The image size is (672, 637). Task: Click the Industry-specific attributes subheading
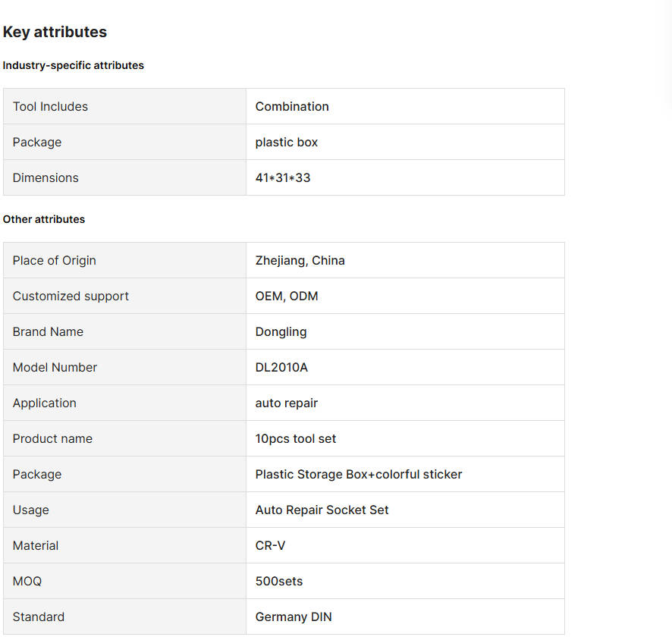(x=74, y=65)
